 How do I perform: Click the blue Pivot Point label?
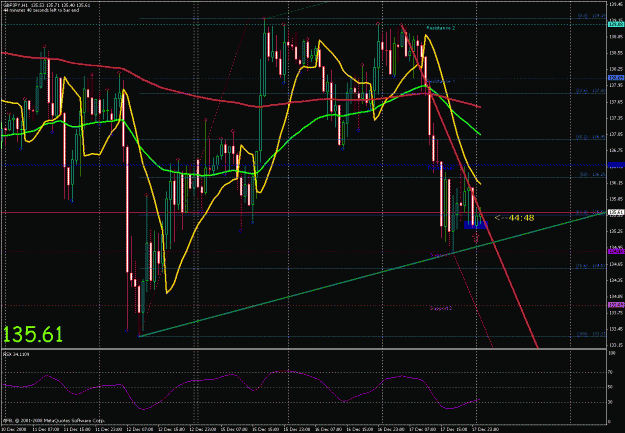click(x=440, y=168)
